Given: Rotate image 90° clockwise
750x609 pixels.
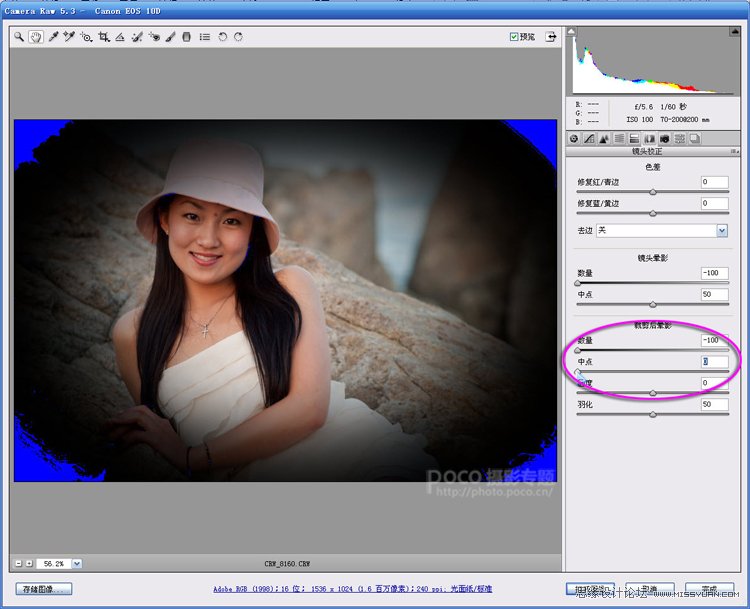Looking at the screenshot, I should coord(238,37).
